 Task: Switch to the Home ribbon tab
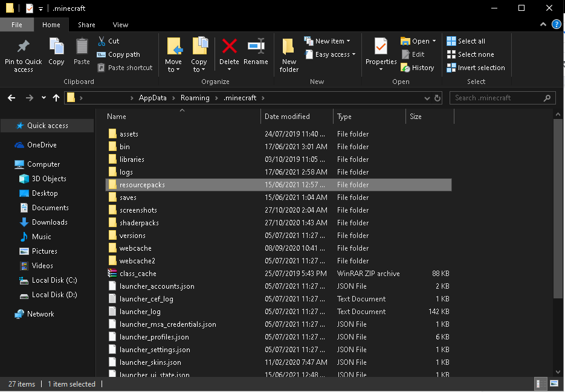(x=51, y=25)
